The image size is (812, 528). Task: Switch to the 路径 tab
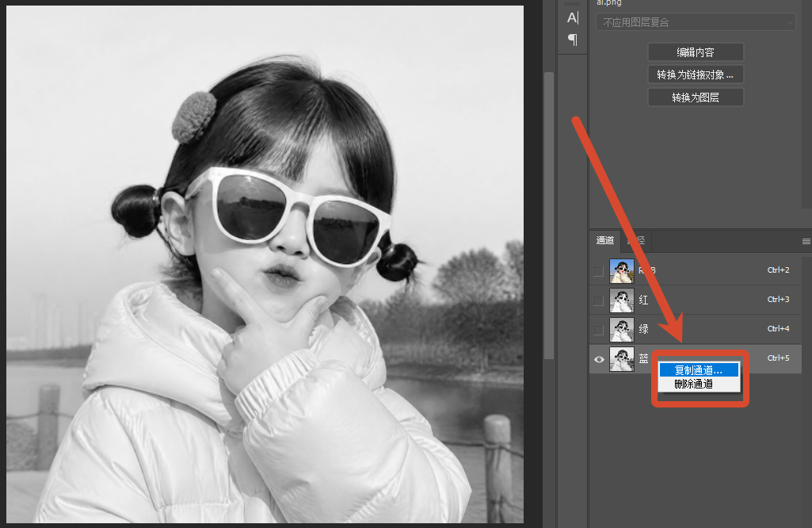pos(636,240)
